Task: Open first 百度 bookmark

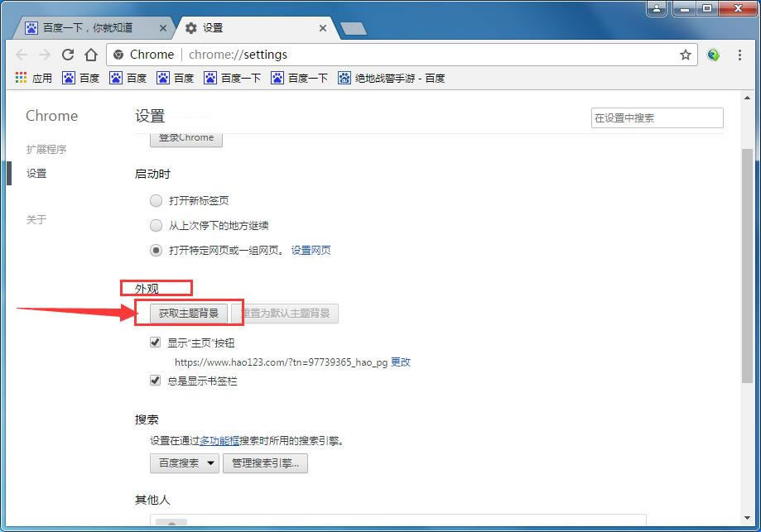Action: point(81,78)
